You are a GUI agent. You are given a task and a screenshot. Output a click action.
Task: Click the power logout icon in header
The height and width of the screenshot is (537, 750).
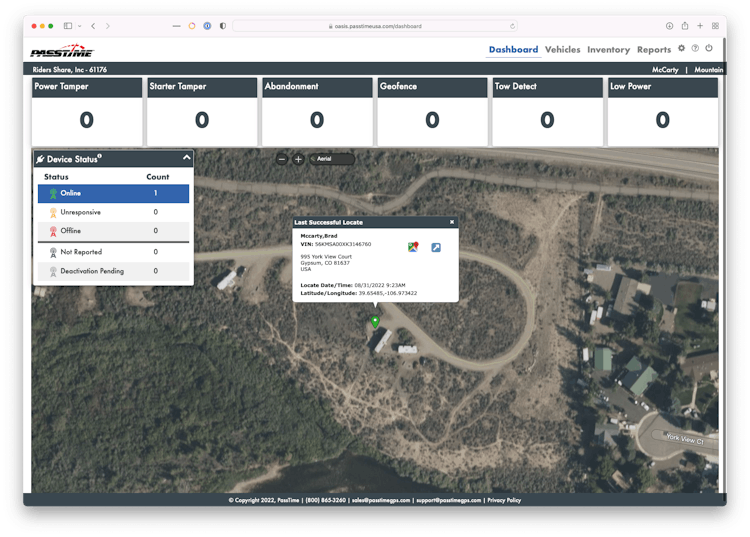[709, 48]
